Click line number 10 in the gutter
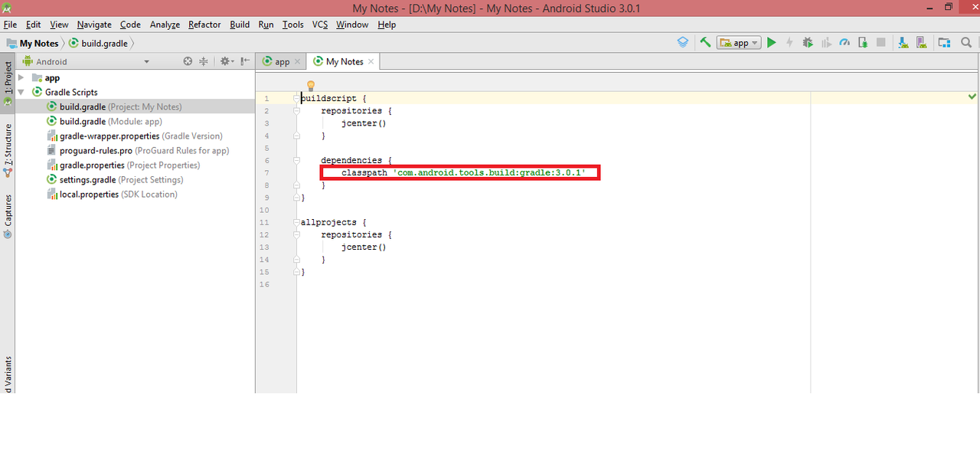The width and height of the screenshot is (980, 455). [x=264, y=210]
